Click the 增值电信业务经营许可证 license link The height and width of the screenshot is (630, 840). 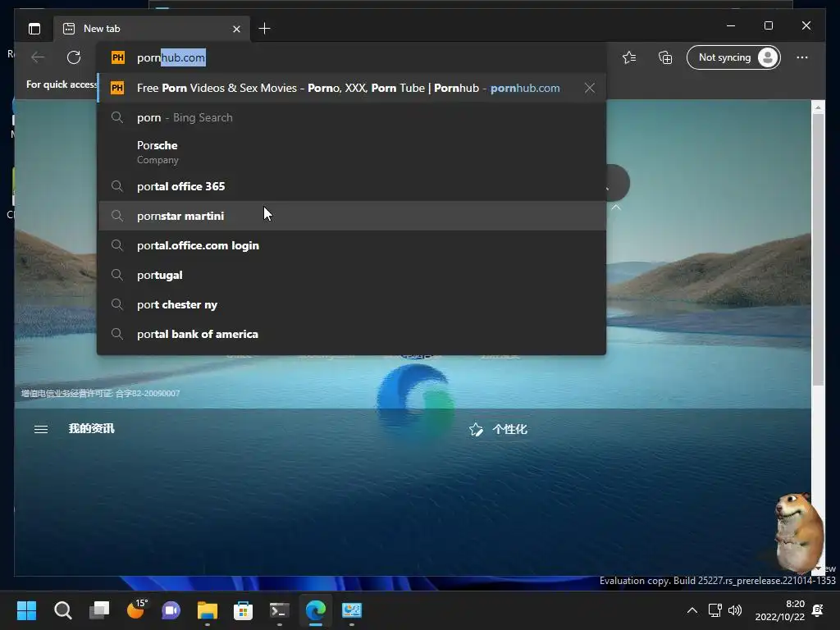tap(101, 393)
